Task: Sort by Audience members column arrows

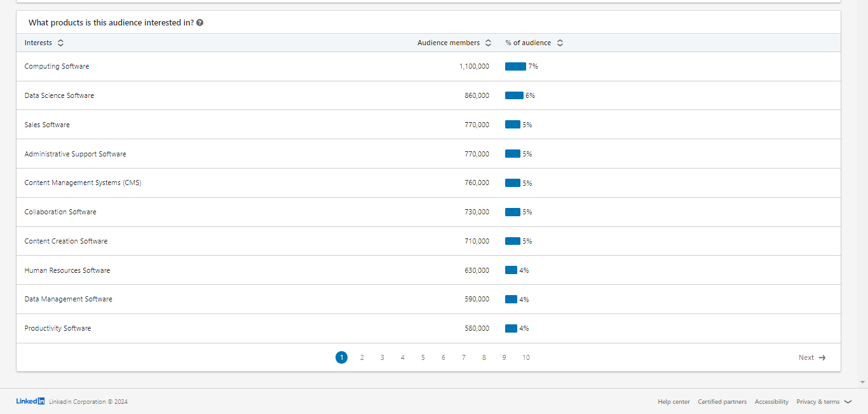Action: click(x=488, y=43)
